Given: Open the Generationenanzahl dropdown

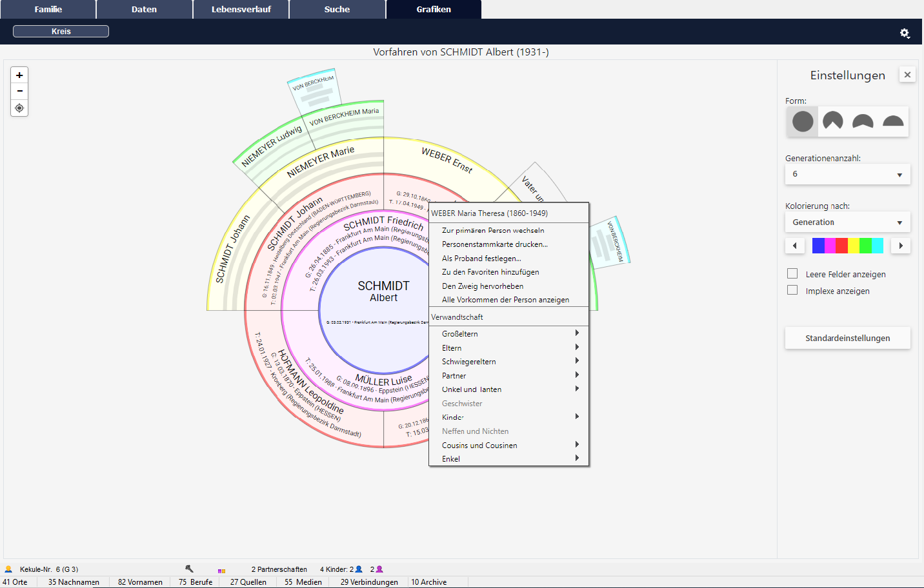Looking at the screenshot, I should tap(848, 174).
